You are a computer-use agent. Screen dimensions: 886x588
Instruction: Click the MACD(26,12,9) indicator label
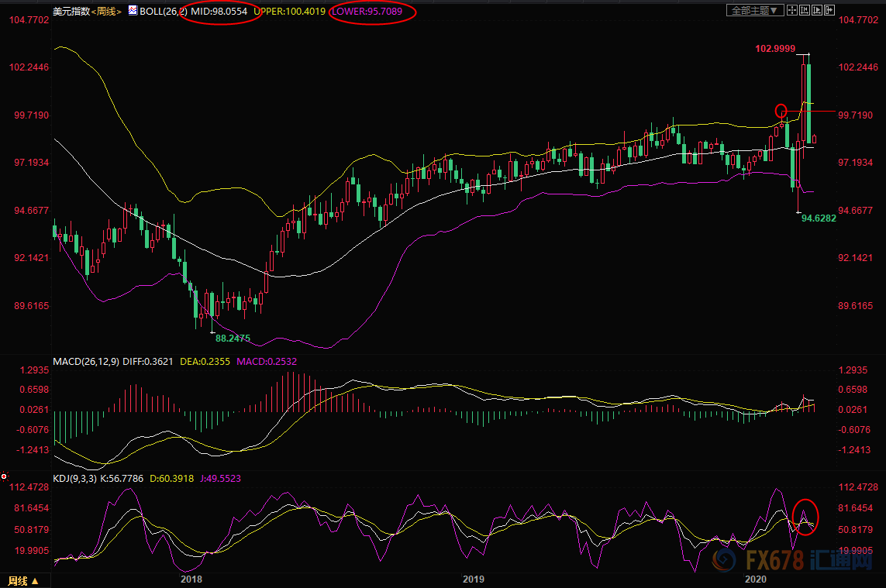coord(85,361)
